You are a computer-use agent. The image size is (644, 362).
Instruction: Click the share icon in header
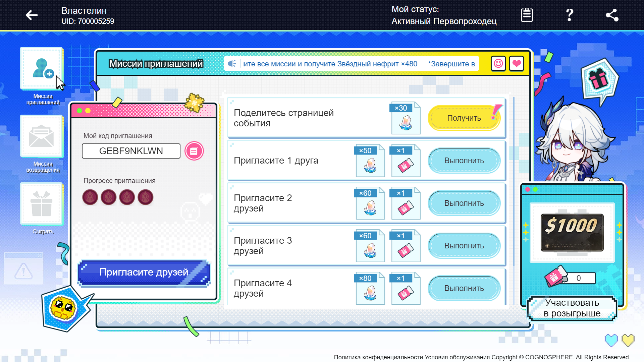click(612, 15)
